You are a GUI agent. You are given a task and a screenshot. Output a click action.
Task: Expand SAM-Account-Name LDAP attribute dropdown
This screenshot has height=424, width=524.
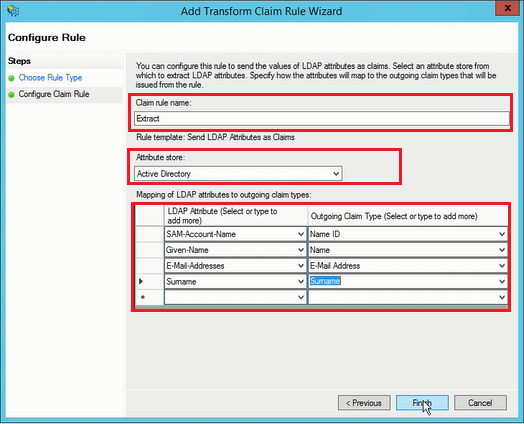(301, 234)
